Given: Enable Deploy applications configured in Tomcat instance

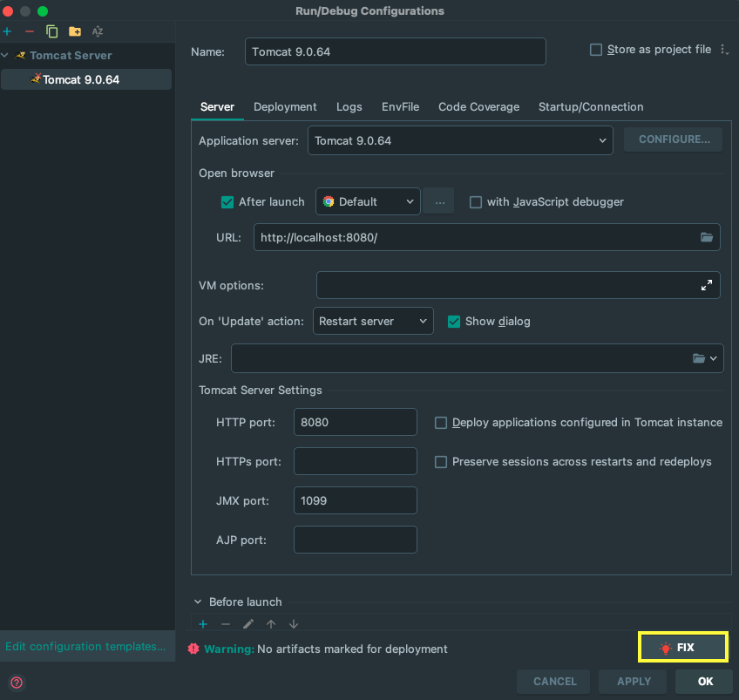Looking at the screenshot, I should coord(441,423).
